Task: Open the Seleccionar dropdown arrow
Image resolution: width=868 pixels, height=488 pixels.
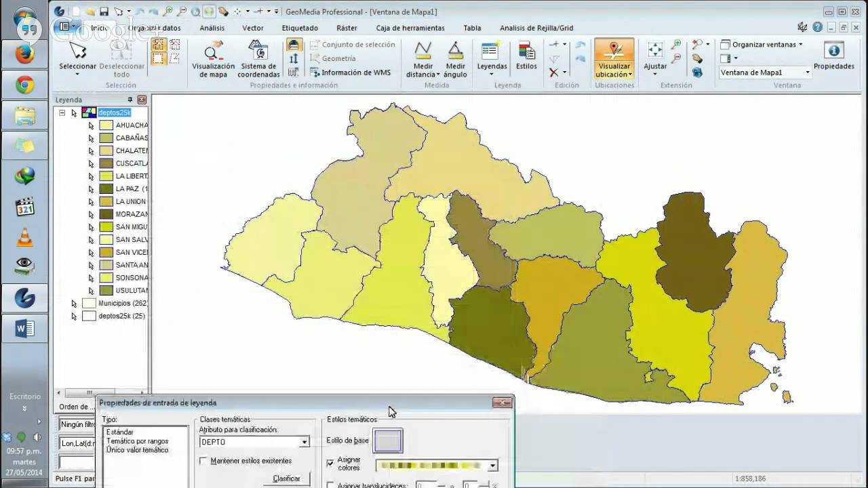Action: (x=78, y=74)
